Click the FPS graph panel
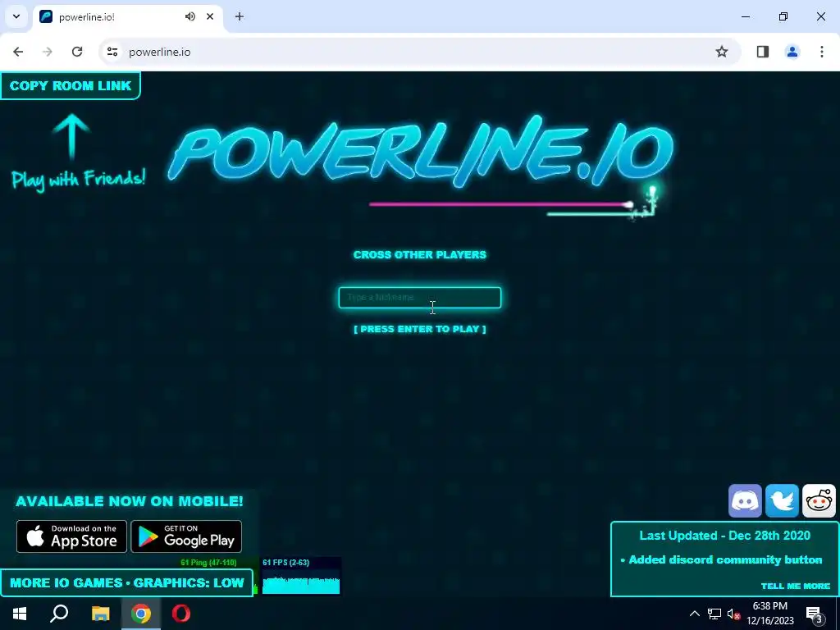The height and width of the screenshot is (630, 840). click(x=301, y=577)
